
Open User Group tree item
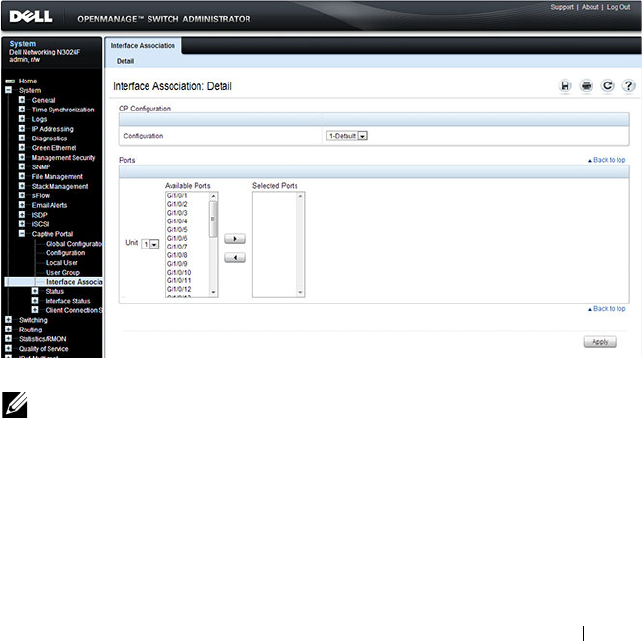click(63, 272)
